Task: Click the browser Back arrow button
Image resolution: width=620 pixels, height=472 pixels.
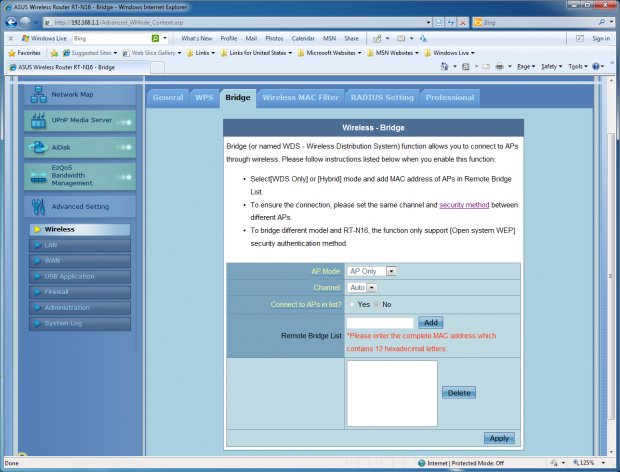Action: click(x=10, y=22)
